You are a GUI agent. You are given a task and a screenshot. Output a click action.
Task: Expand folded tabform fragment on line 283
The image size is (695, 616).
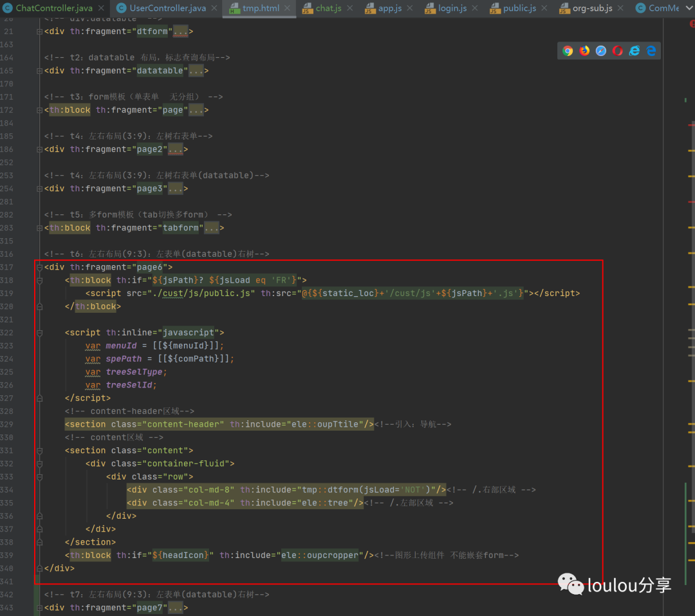pyautogui.click(x=39, y=228)
